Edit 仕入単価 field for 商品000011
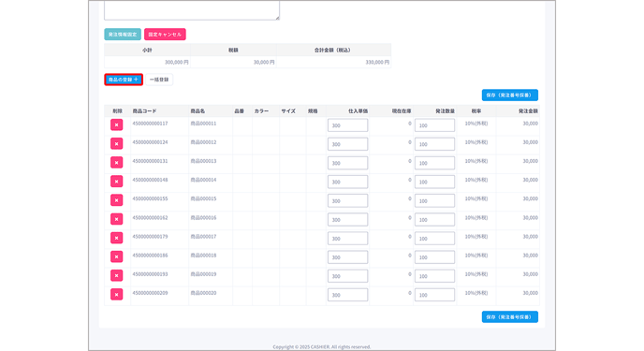 click(x=347, y=125)
